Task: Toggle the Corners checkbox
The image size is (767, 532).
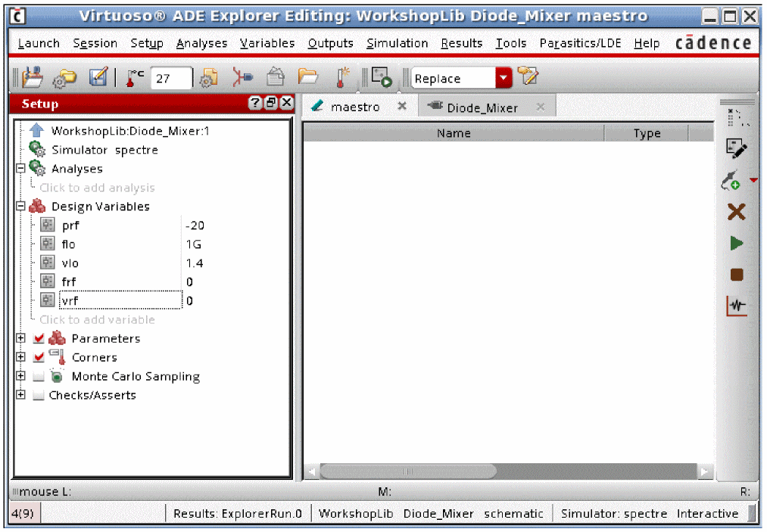Action: [39, 357]
